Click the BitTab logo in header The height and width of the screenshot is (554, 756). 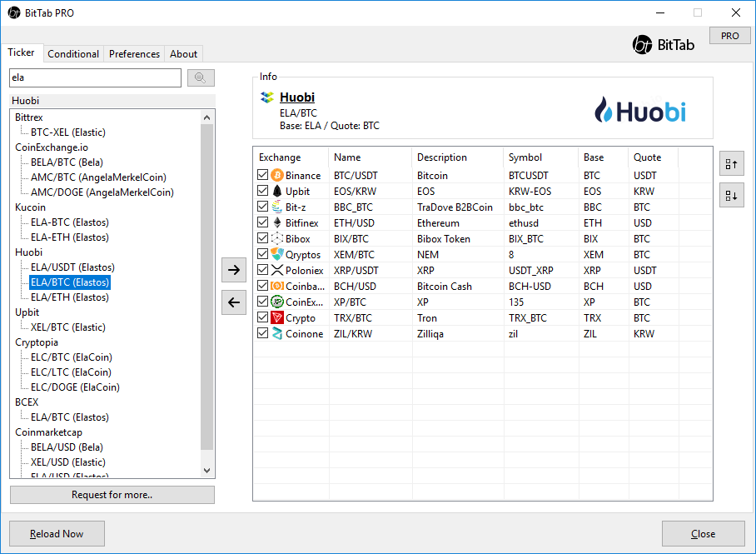click(664, 45)
